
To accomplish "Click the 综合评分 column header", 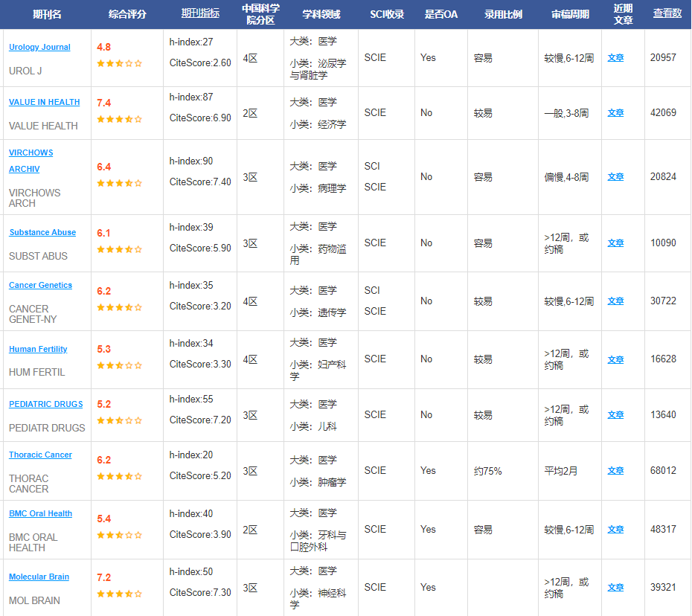I will coord(127,14).
